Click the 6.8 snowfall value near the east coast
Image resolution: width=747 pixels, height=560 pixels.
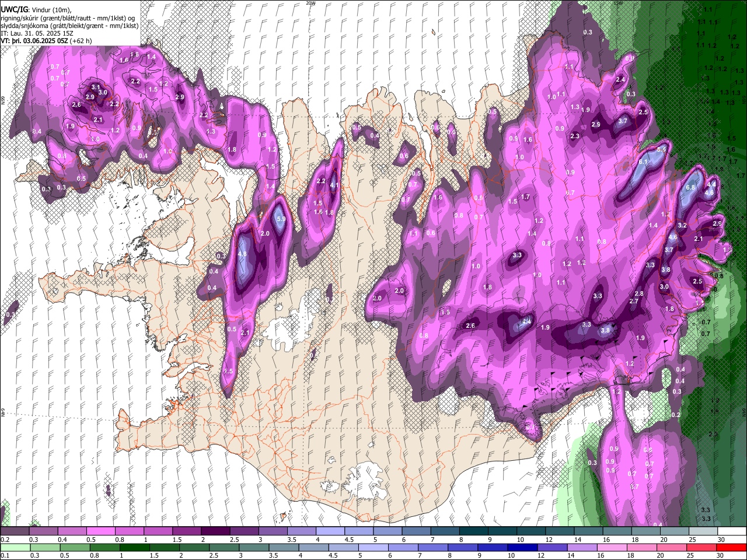click(x=690, y=187)
